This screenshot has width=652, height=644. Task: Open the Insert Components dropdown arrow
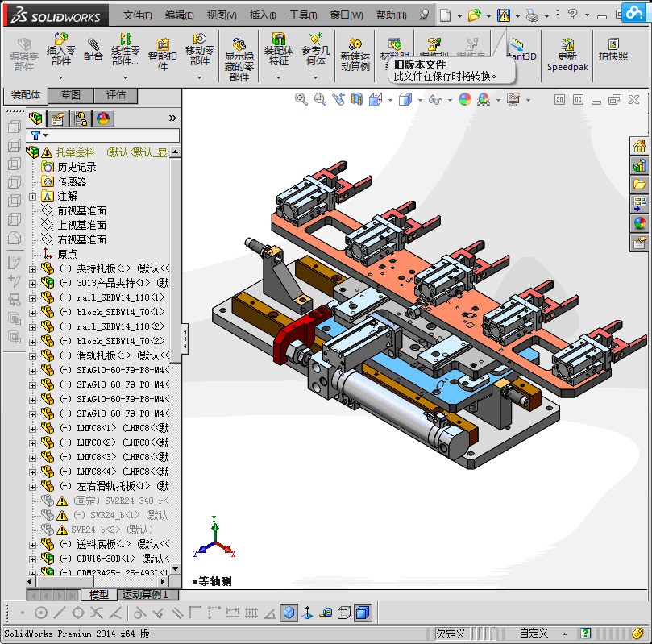pyautogui.click(x=60, y=77)
